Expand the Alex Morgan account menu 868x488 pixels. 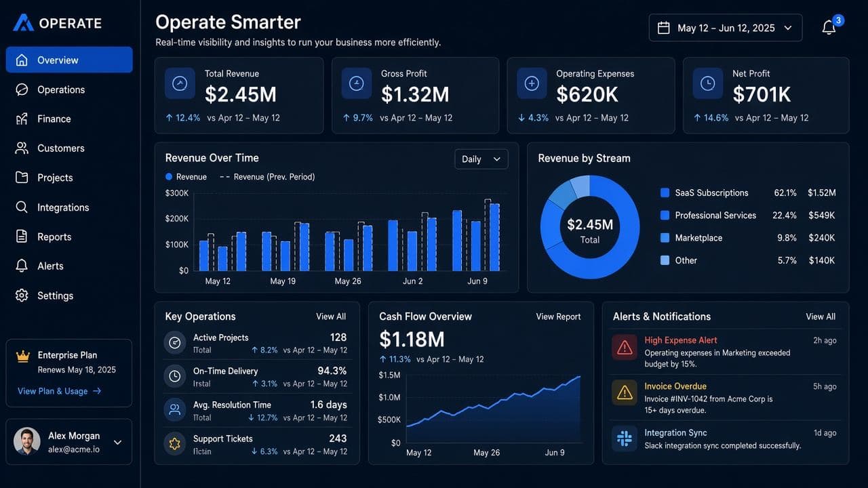tap(117, 442)
